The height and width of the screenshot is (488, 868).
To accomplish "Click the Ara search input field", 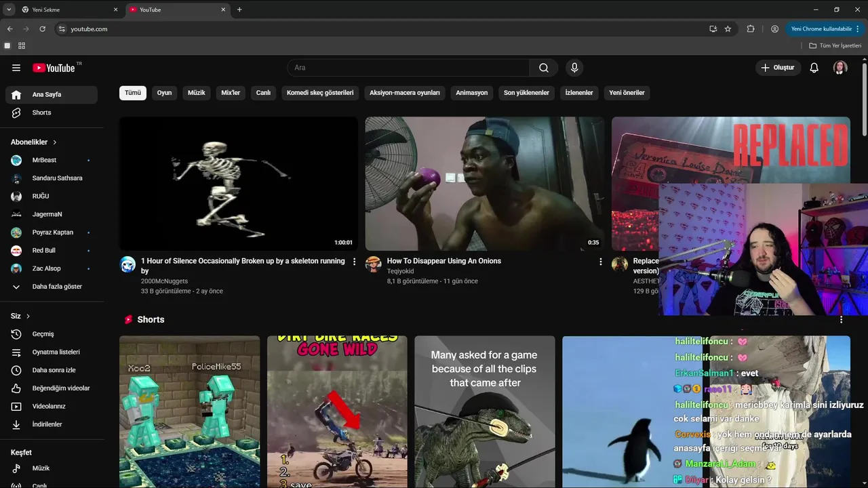I will pos(408,68).
